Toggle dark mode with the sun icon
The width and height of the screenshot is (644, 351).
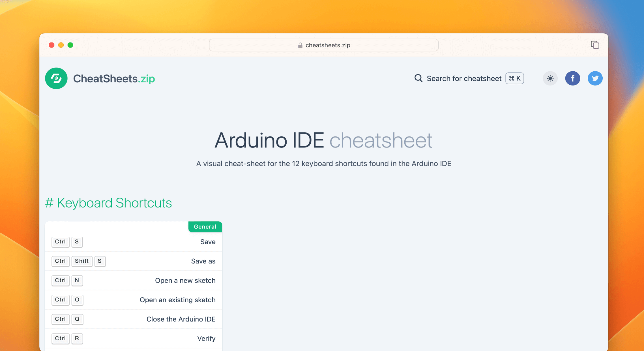tap(550, 78)
